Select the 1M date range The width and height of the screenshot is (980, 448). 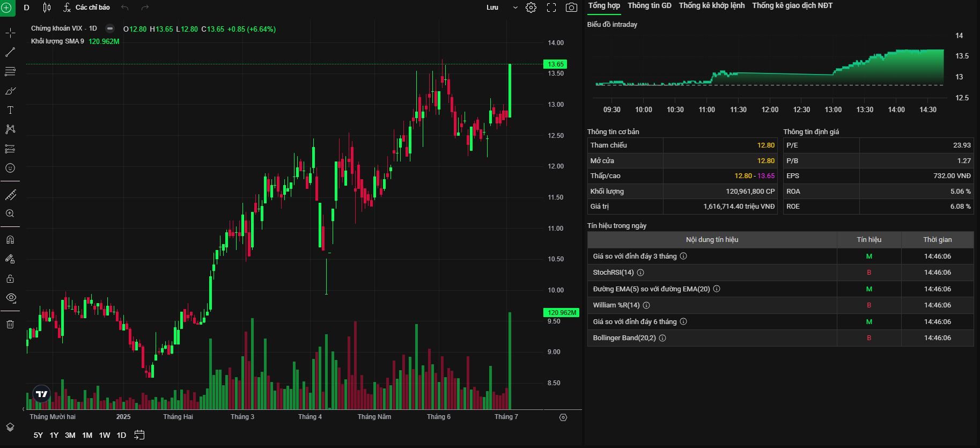pyautogui.click(x=87, y=435)
